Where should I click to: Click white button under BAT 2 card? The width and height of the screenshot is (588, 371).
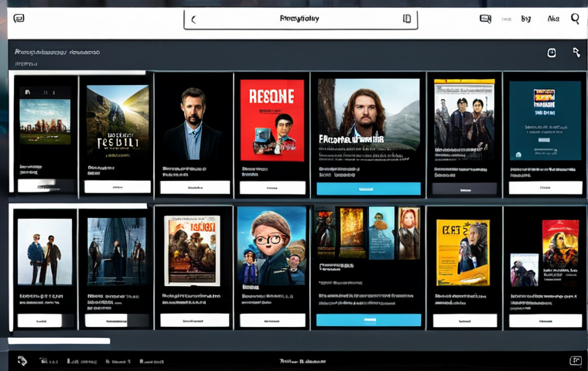(465, 321)
